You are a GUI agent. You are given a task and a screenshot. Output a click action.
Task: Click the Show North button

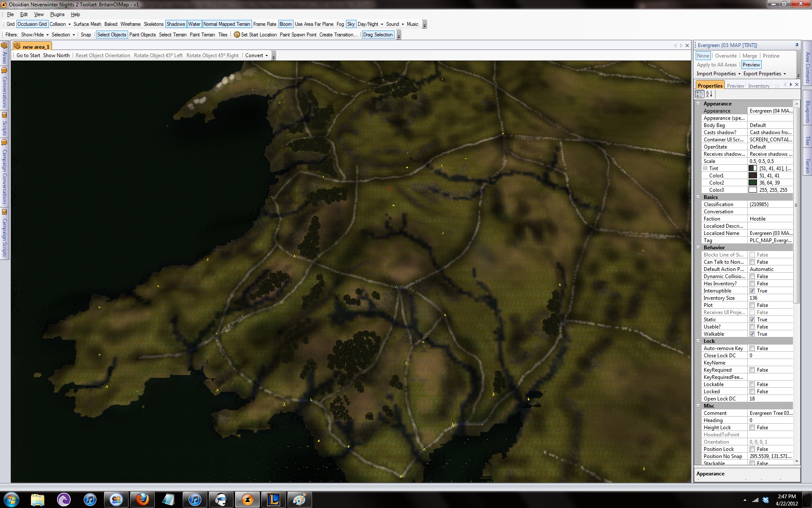coord(56,55)
